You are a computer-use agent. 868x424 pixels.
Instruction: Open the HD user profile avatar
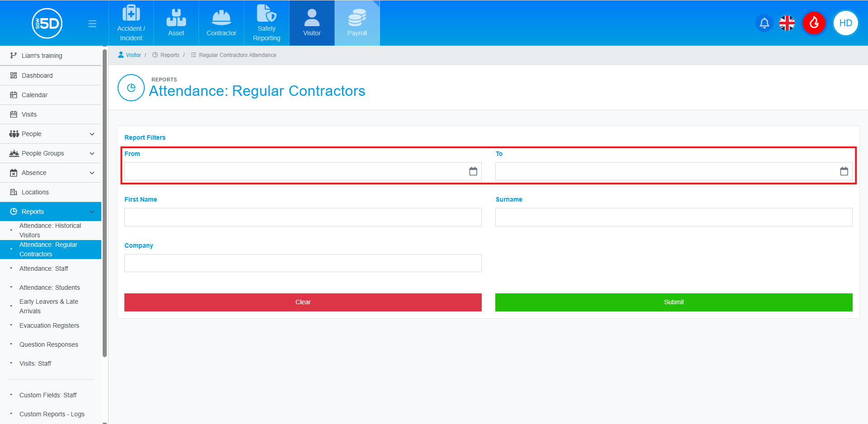click(x=846, y=23)
